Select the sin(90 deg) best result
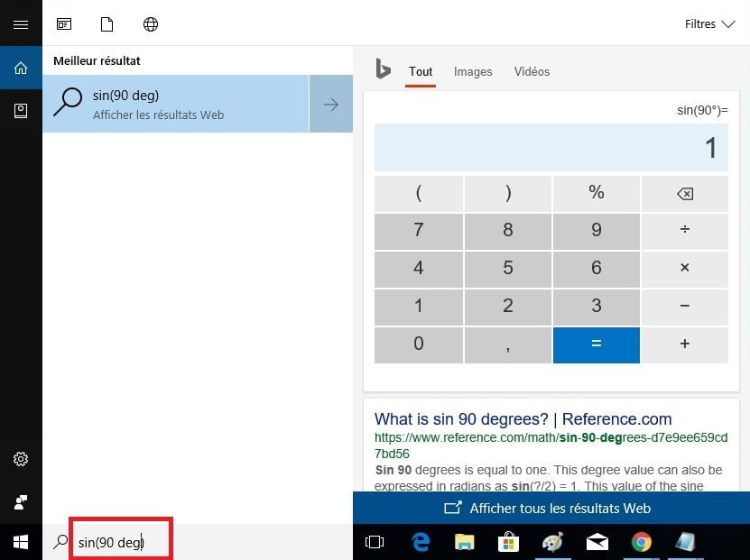Viewport: 750px width, 560px height. 176,104
